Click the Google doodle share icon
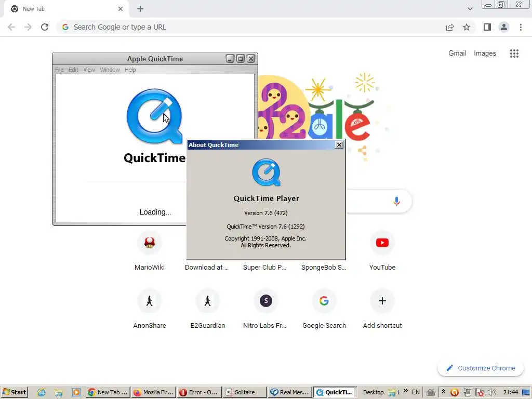The image size is (532, 399). (362, 151)
